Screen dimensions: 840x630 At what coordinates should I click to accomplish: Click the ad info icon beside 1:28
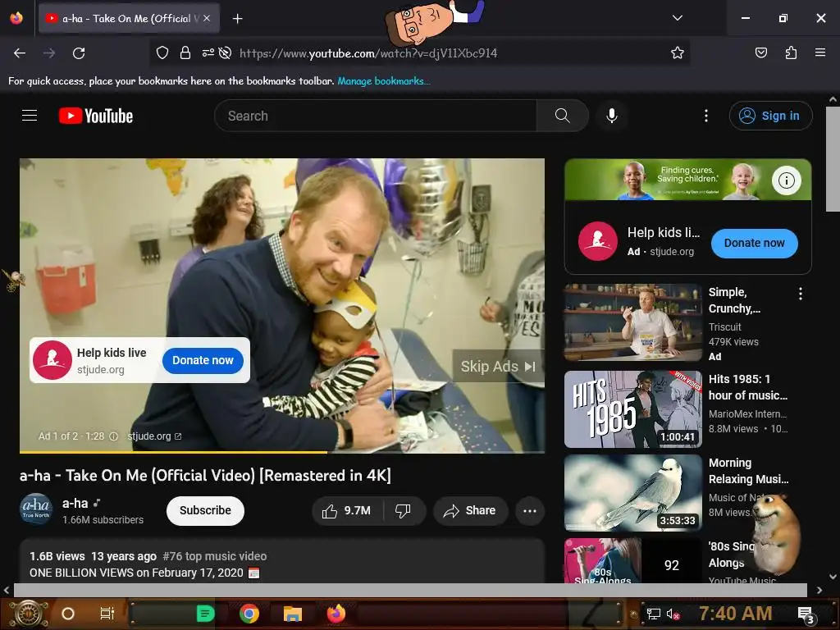113,436
